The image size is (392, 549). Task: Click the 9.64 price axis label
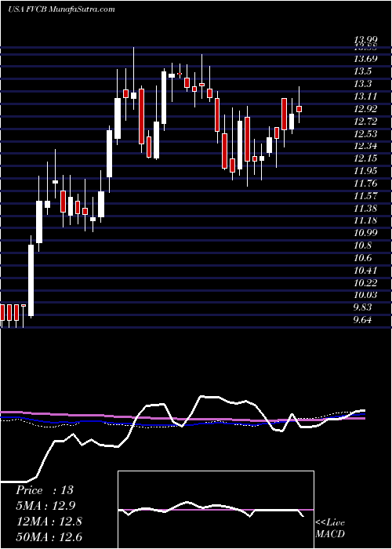click(362, 320)
